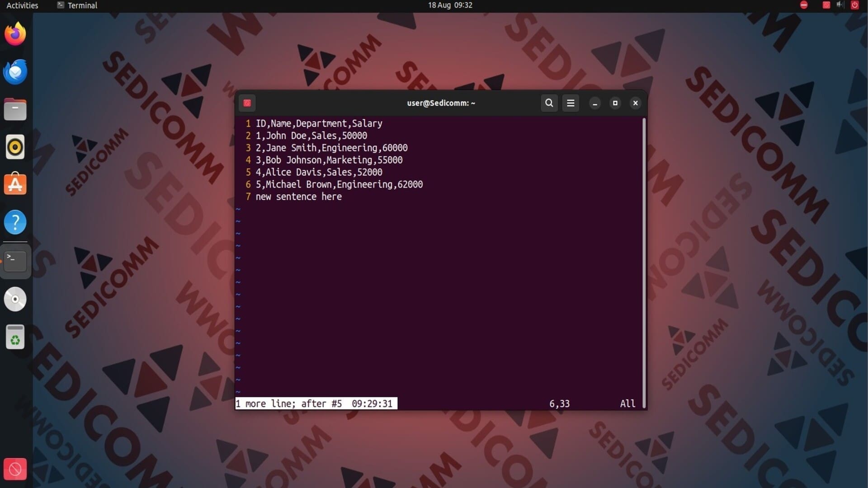Open the Files manager in dock
This screenshot has height=488, width=868.
[15, 110]
